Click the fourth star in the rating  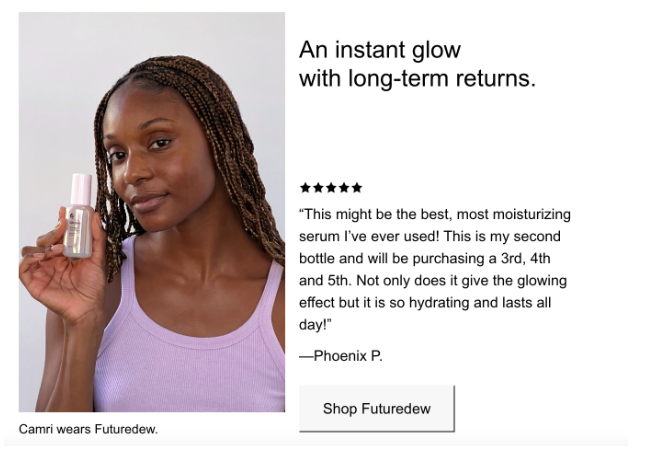(x=344, y=187)
